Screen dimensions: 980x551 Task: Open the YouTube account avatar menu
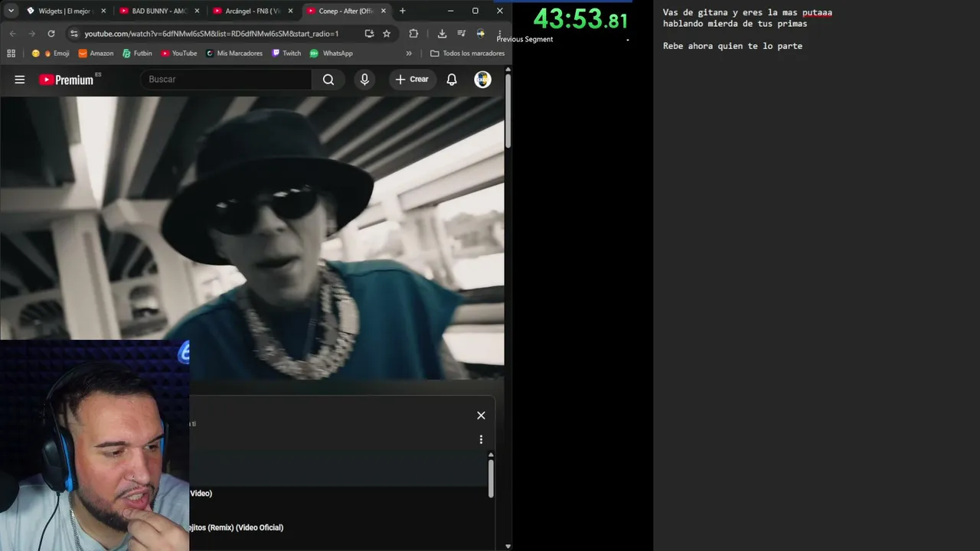pyautogui.click(x=482, y=80)
